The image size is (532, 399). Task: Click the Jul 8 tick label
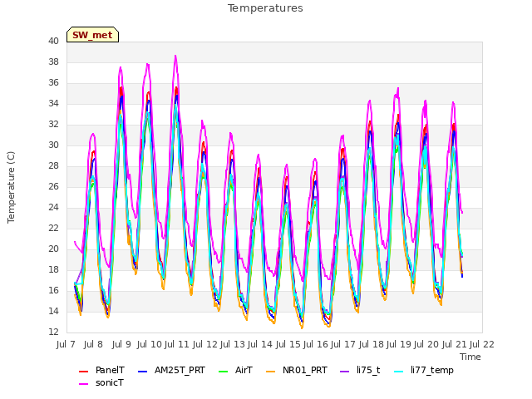(93, 344)
